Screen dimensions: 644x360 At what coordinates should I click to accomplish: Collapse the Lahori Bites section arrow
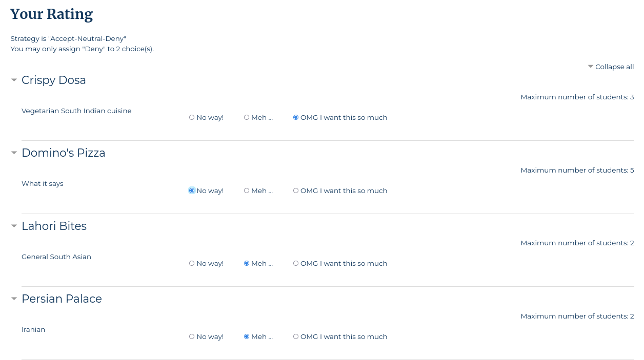pos(14,226)
